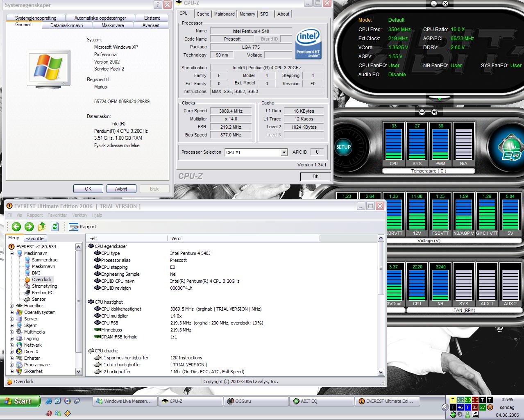Open the Favoritter menu in EVEREST
Image resolution: width=524 pixels, height=420 pixels.
coord(57,215)
